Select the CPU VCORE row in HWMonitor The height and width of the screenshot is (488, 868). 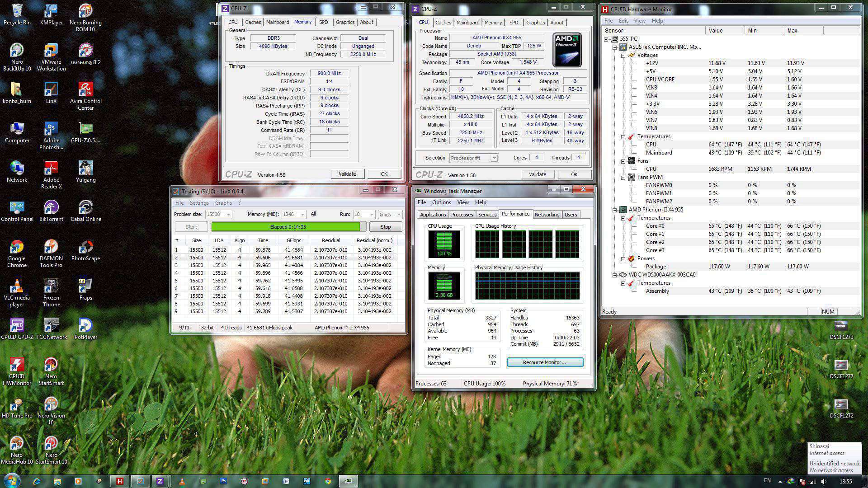coord(730,80)
